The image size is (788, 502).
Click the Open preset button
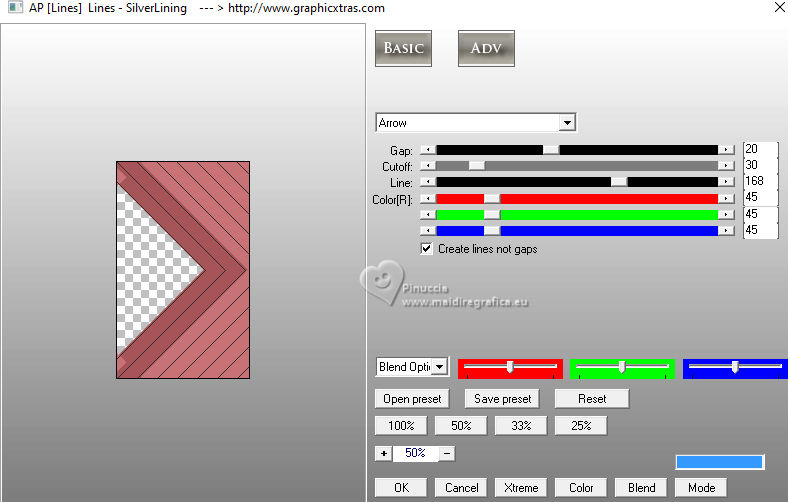[412, 399]
